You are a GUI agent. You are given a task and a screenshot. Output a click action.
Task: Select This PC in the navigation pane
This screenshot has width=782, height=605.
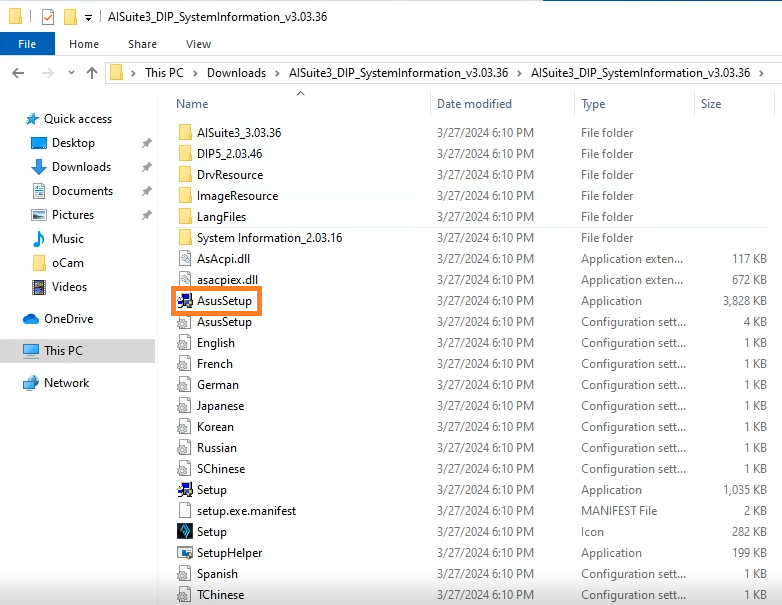click(x=77, y=351)
